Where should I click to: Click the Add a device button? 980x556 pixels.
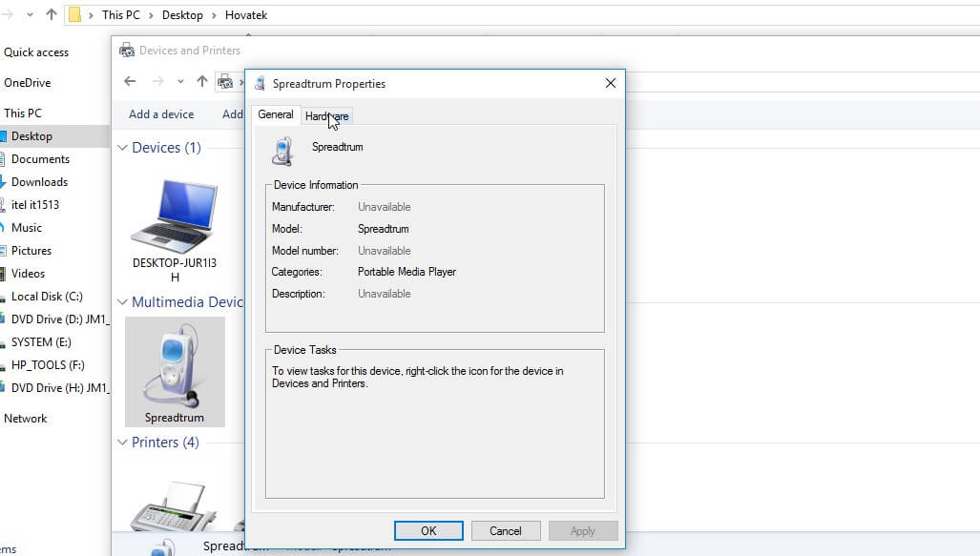(160, 114)
